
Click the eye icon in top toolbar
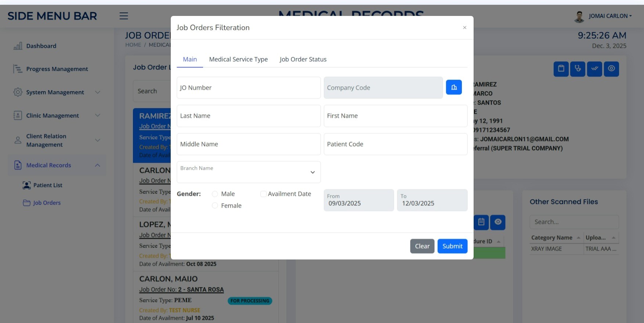611,69
